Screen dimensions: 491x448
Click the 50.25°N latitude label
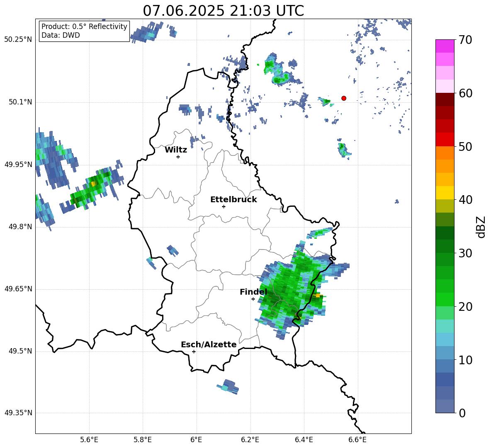tap(18, 40)
